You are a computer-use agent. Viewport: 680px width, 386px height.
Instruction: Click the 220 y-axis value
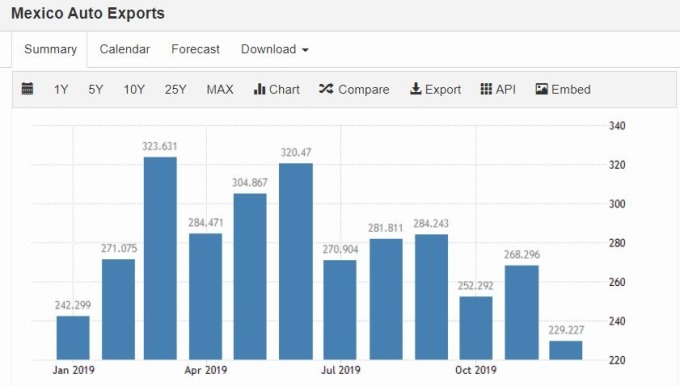tap(617, 360)
